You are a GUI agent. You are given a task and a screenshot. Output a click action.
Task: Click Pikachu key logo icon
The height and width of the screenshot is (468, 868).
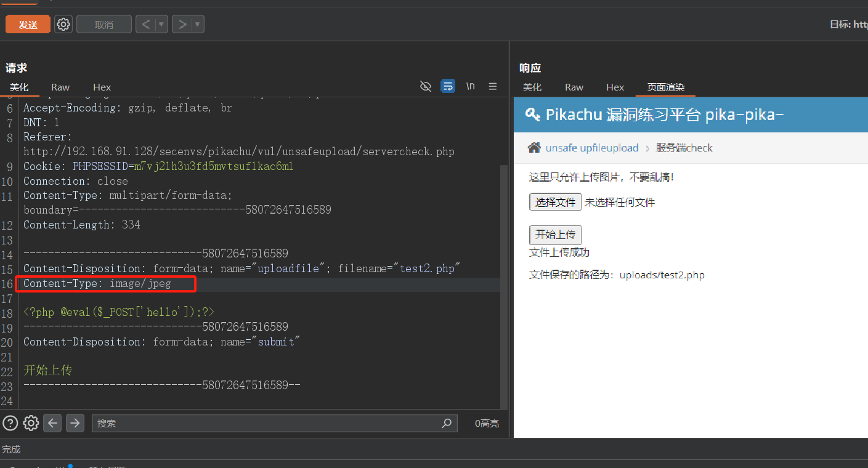pyautogui.click(x=532, y=114)
